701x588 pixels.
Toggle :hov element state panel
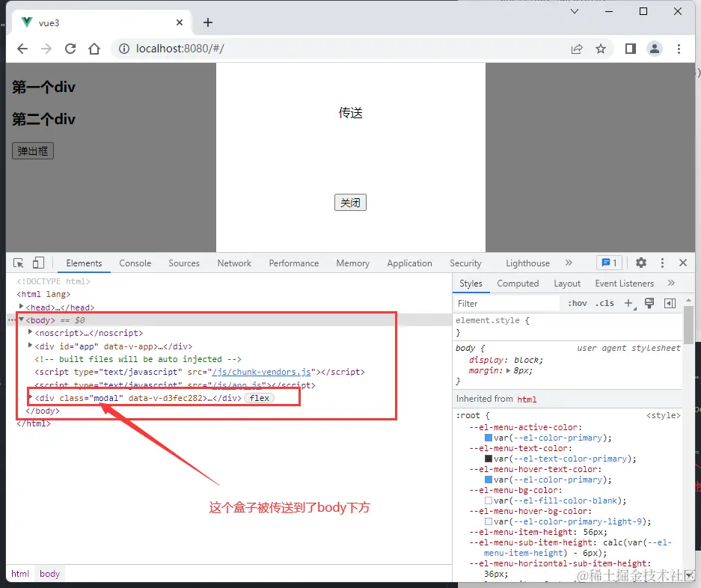coord(577,303)
